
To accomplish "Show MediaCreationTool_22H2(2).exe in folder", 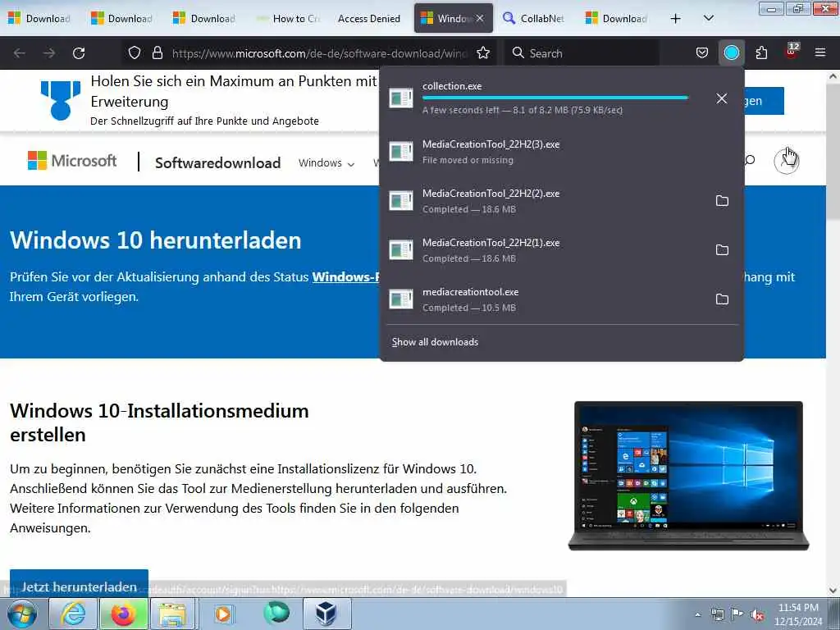I will tap(722, 201).
